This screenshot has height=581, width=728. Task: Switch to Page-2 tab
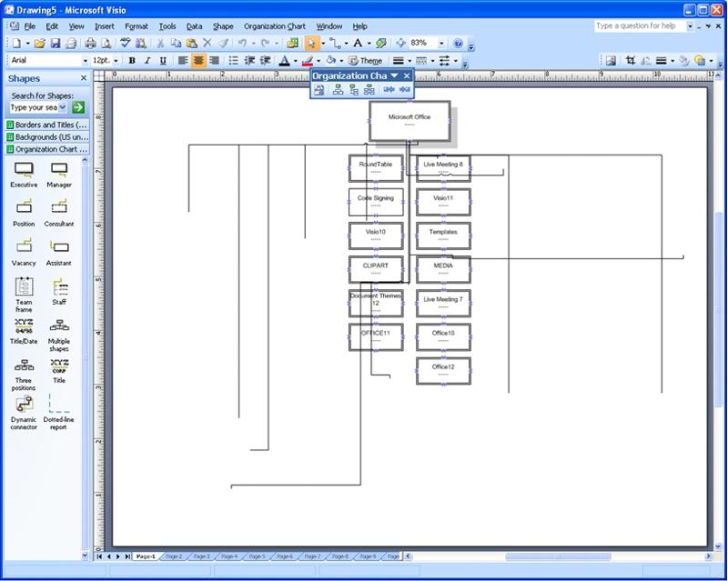click(174, 556)
